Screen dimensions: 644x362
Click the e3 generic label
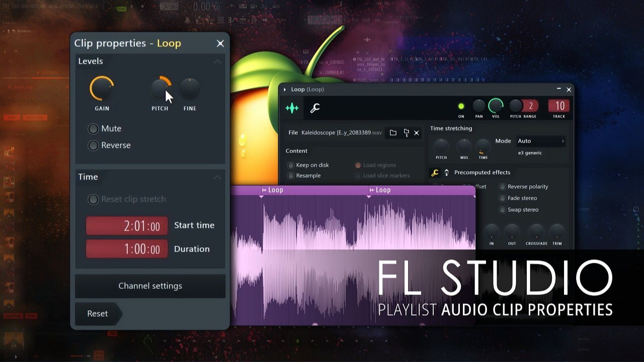[530, 153]
